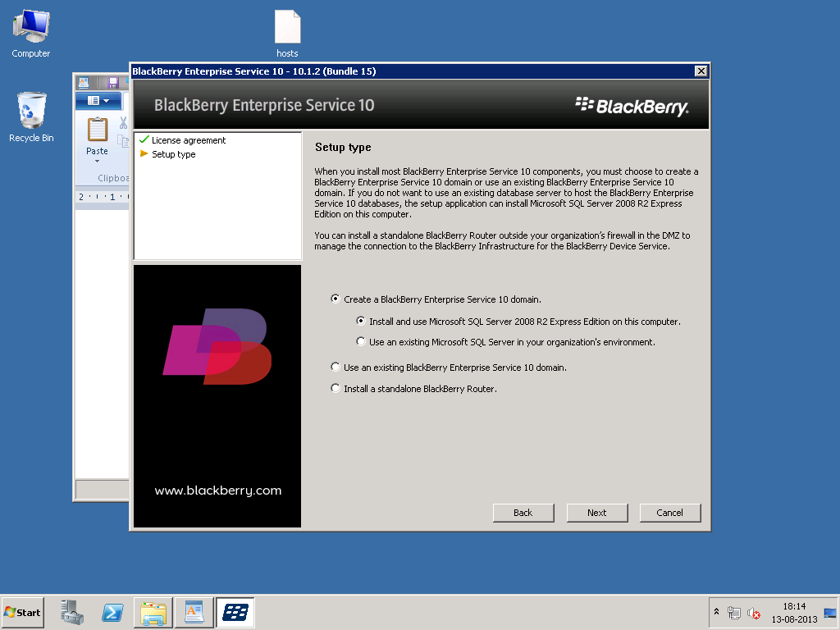Select the License agreement step
Image resolution: width=840 pixels, height=630 pixels.
click(189, 140)
